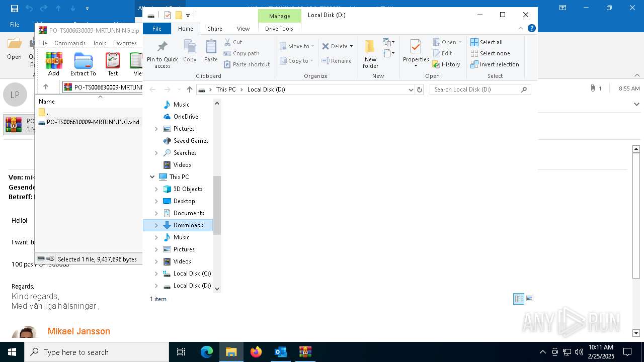Viewport: 644px width, 362px height.
Task: Select OneDrive in navigation pane
Action: tap(186, 117)
